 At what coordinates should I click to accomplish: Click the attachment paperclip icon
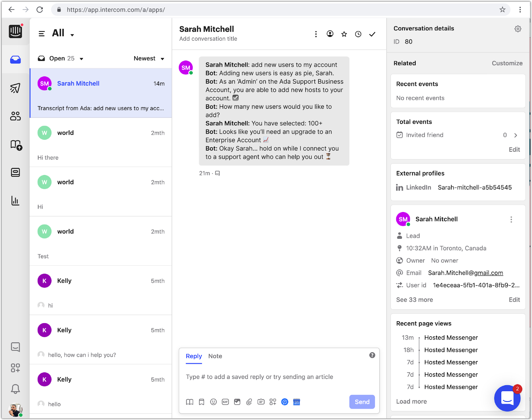[x=249, y=402]
